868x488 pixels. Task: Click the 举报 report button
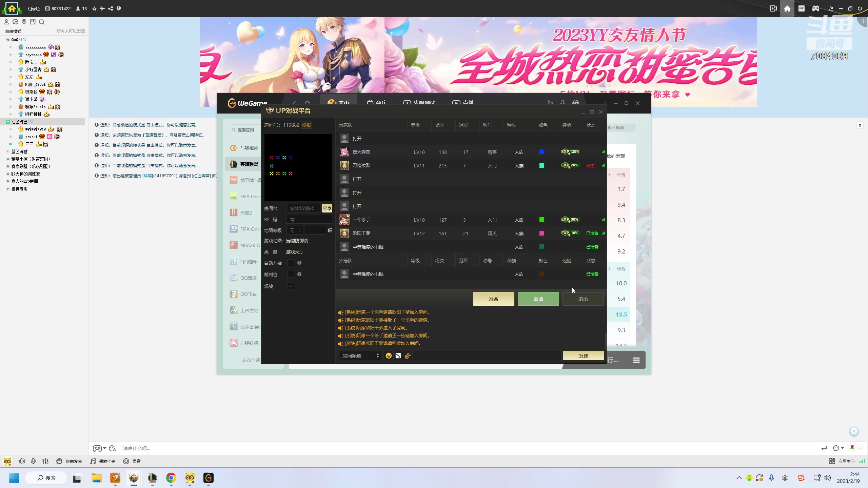pyautogui.click(x=307, y=125)
